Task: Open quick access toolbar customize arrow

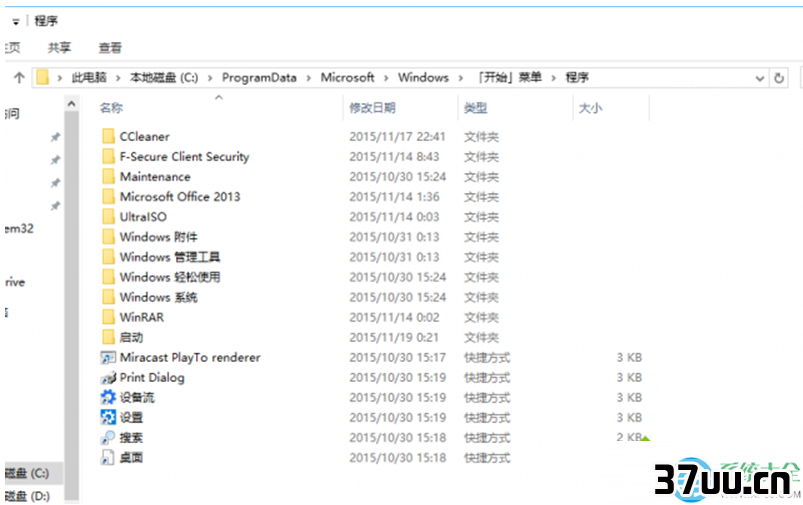Action: click(x=16, y=22)
